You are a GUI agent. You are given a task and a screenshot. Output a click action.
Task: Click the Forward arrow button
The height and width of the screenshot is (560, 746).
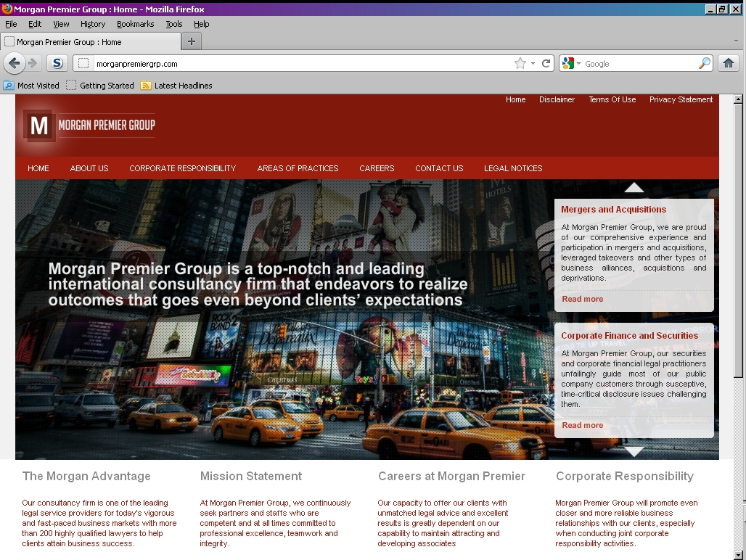[x=33, y=63]
